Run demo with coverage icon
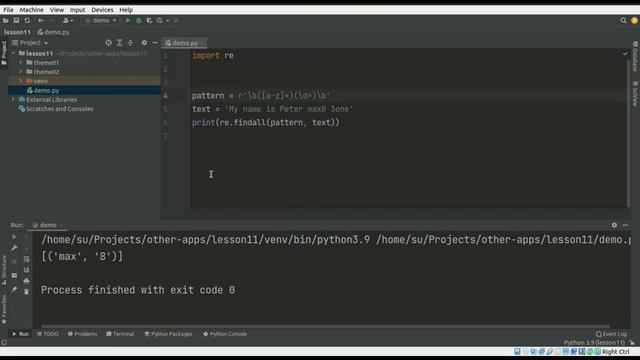The width and height of the screenshot is (640, 360). (149, 20)
